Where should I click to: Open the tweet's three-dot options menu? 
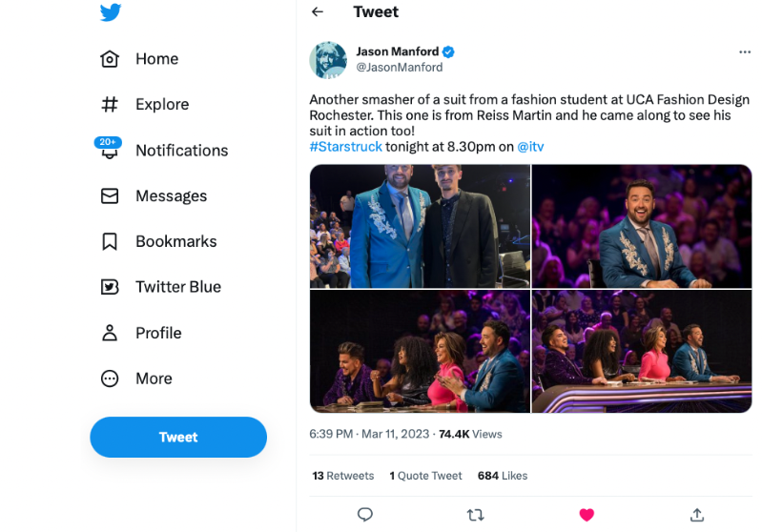tap(745, 52)
